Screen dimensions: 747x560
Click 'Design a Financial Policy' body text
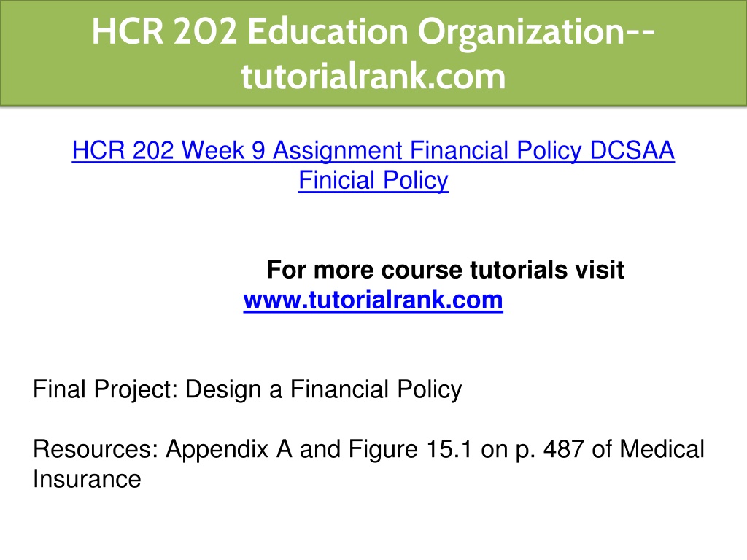(323, 389)
